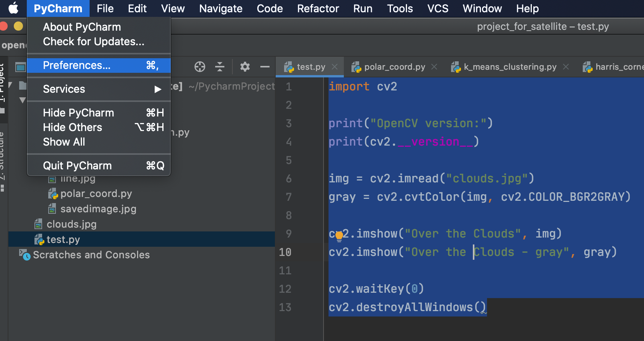Choose Hide PyCharm
The image size is (644, 341).
(99, 113)
